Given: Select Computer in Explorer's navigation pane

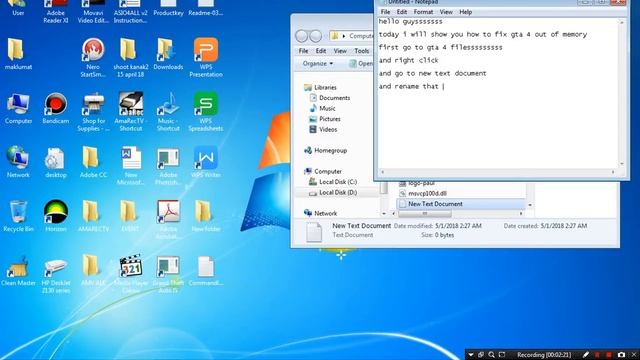Looking at the screenshot, I should tap(323, 171).
